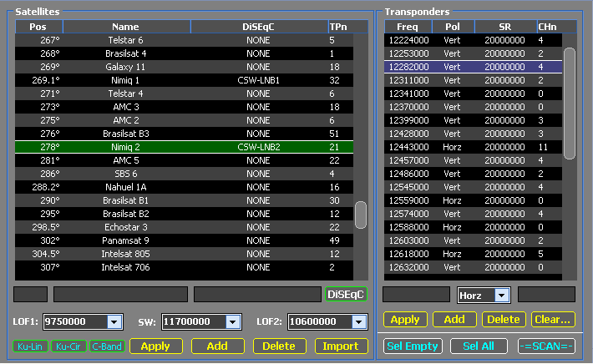
Task: Click Apply in the Satellites panel
Action: [x=156, y=346]
